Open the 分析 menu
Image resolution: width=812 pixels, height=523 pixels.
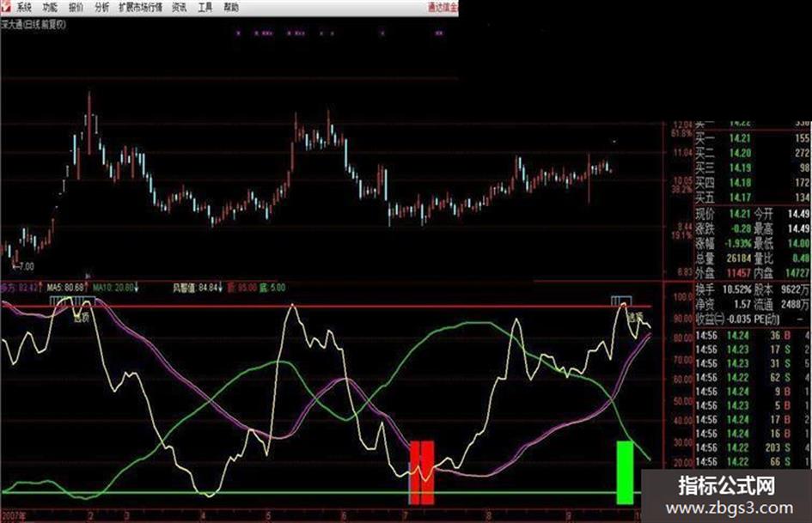(x=102, y=7)
